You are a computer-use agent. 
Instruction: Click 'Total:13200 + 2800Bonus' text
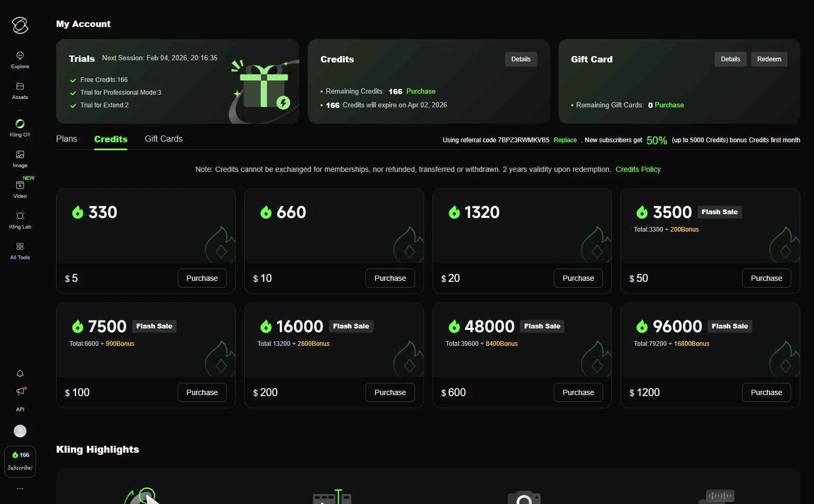[x=294, y=344]
